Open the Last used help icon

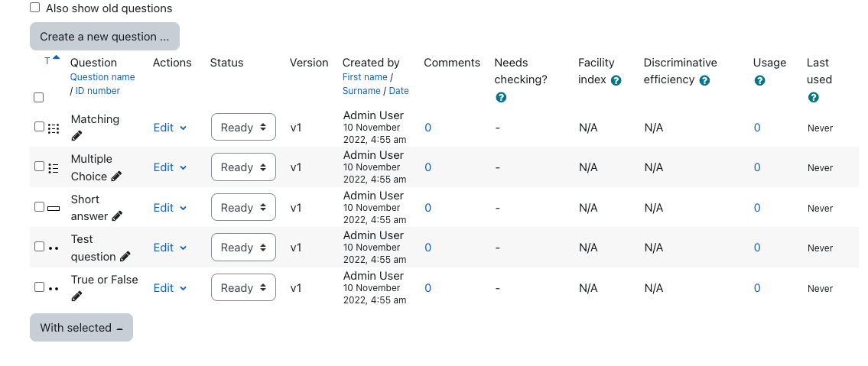(813, 98)
